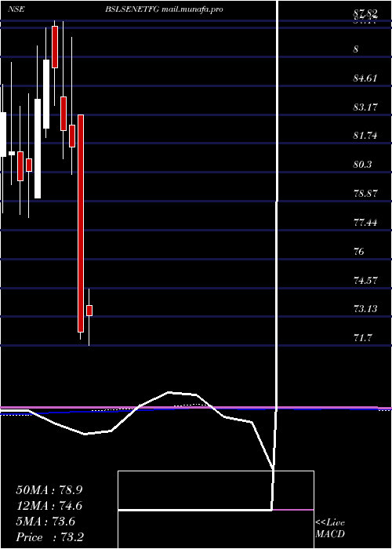The height and width of the screenshot is (549, 392).
Task: Click the 80.3 price axis label
Action: (x=362, y=165)
